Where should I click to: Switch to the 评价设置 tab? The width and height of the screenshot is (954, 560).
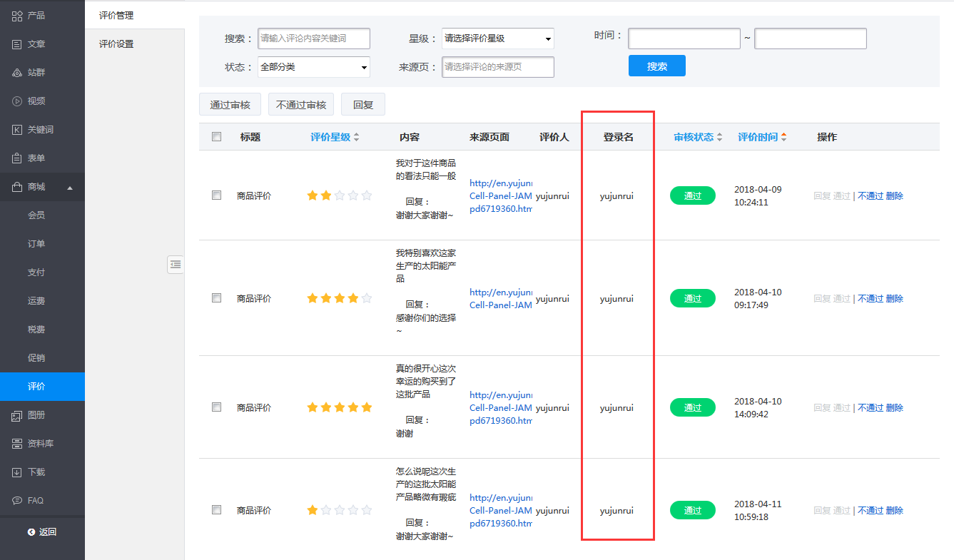pos(116,44)
